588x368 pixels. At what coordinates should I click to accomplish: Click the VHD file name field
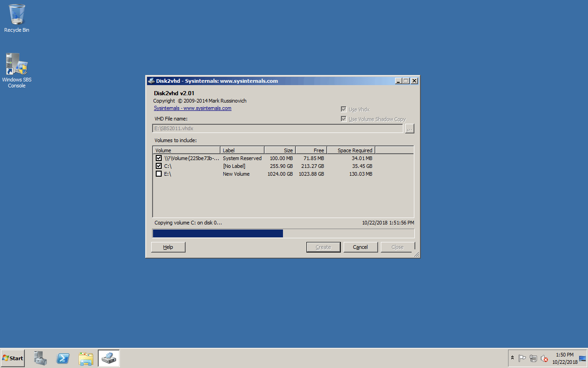(277, 129)
